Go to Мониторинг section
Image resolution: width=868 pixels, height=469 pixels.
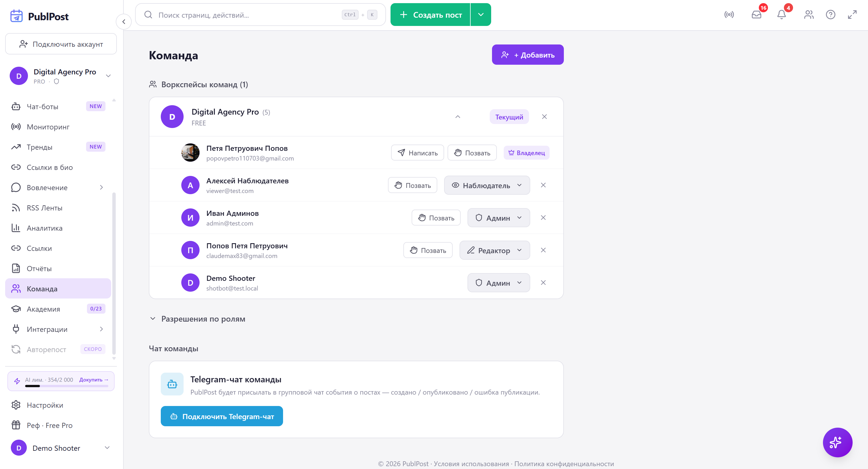58,127
